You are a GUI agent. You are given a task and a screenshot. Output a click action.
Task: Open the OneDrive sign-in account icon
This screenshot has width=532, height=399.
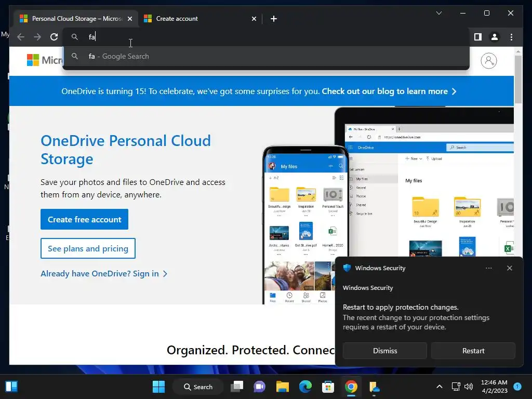coord(488,61)
